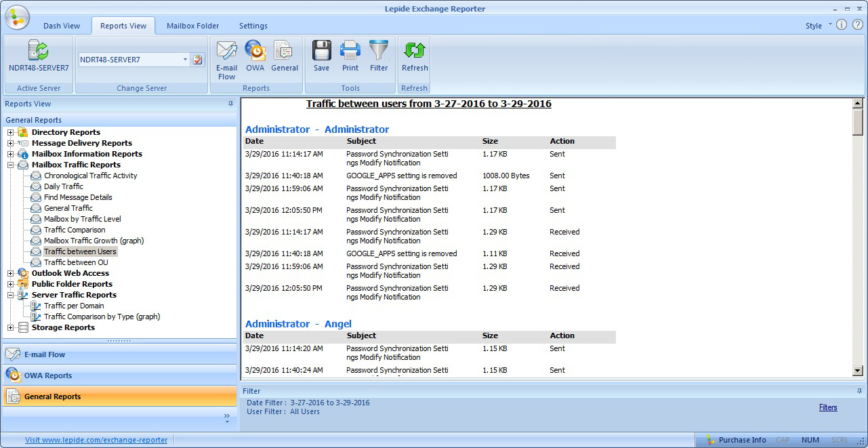Visit the lepide.com/exchange-reporter link
The width and height of the screenshot is (868, 448).
tap(96, 440)
